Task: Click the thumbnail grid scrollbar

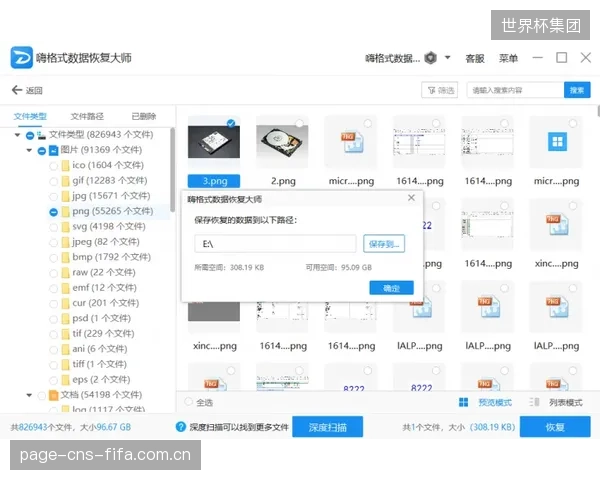Action: click(x=598, y=111)
